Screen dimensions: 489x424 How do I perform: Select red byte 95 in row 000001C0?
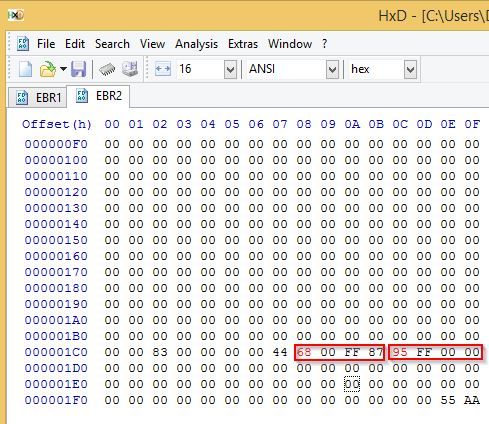coord(400,352)
